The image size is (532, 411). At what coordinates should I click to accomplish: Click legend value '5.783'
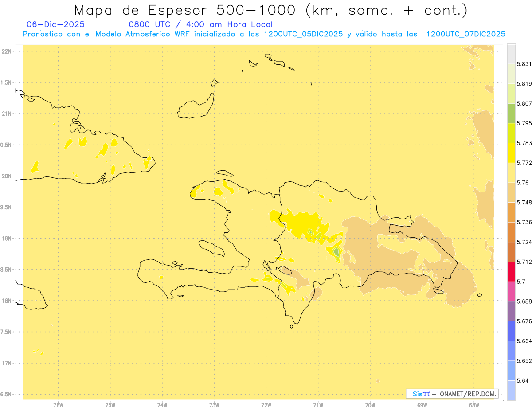pos(524,143)
